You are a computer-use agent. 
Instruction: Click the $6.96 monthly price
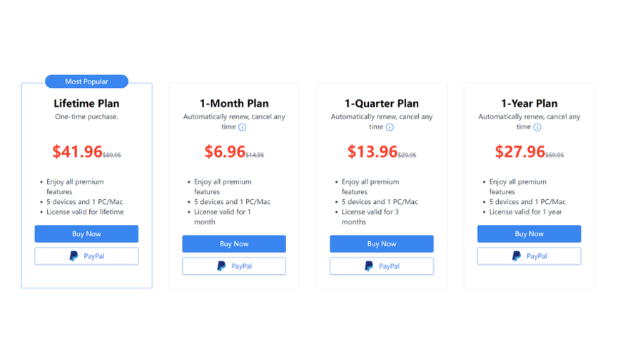225,151
